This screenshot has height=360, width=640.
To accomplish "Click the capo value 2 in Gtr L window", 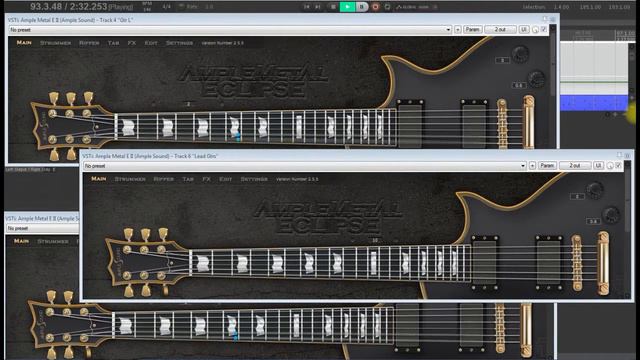I will (189, 104).
